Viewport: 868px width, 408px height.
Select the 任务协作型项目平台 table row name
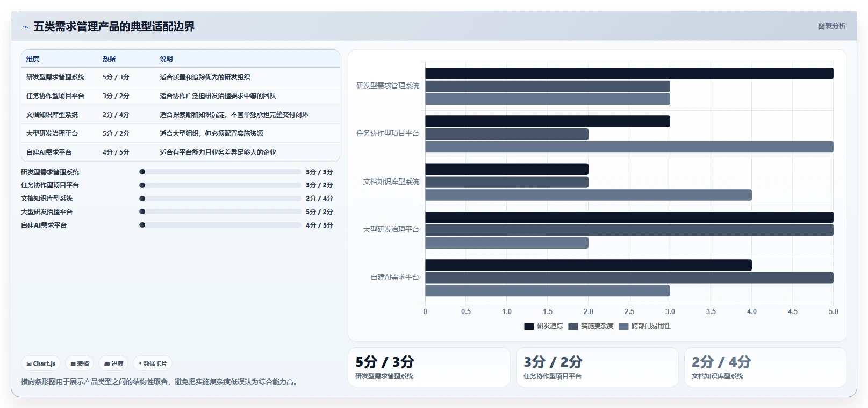click(55, 96)
